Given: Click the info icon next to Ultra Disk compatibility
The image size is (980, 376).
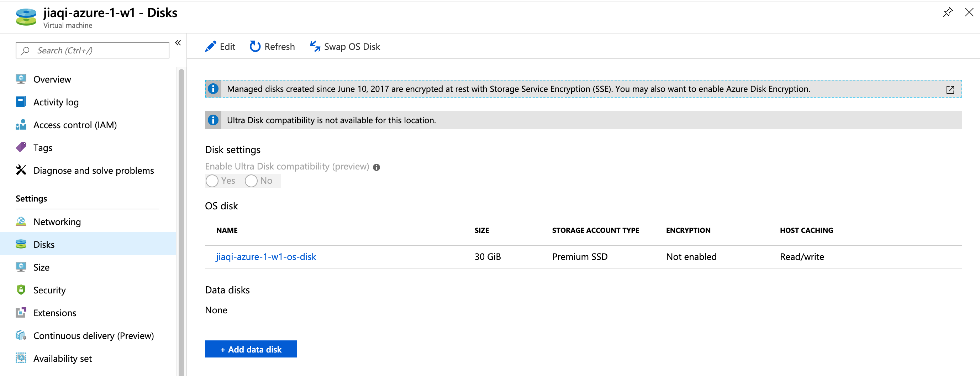Looking at the screenshot, I should click(x=376, y=167).
